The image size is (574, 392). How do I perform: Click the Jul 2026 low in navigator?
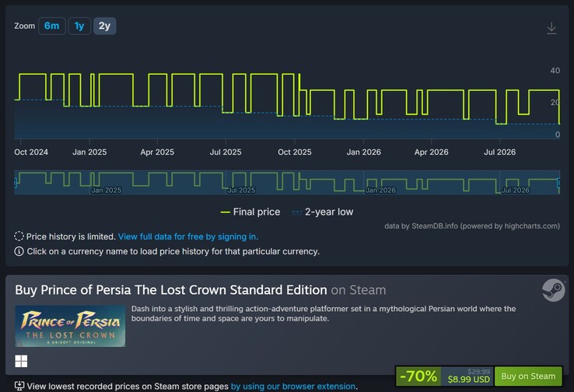[x=499, y=192]
